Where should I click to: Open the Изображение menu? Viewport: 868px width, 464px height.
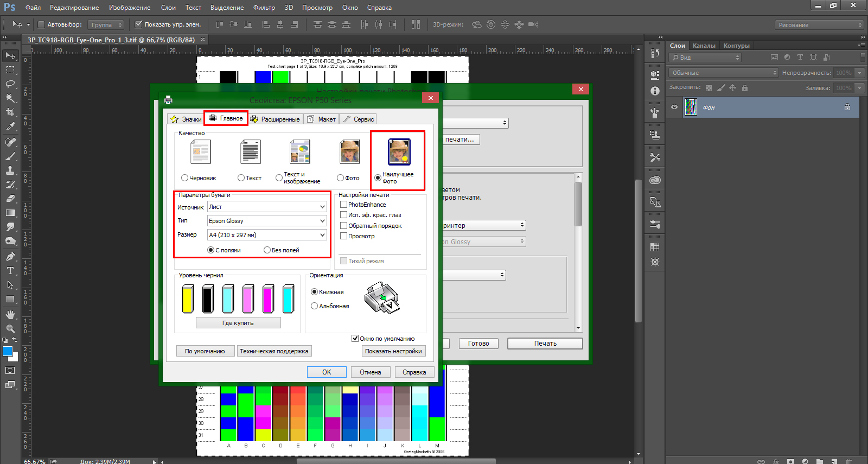click(130, 8)
